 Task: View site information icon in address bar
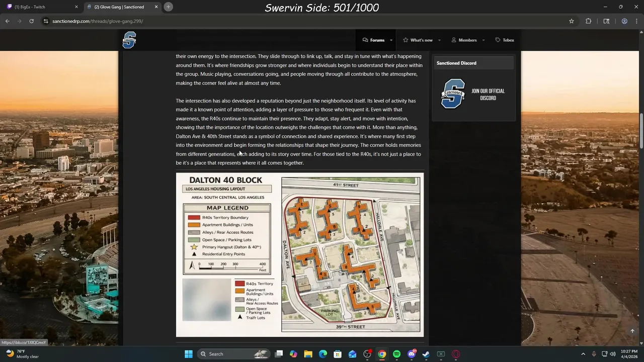(46, 21)
